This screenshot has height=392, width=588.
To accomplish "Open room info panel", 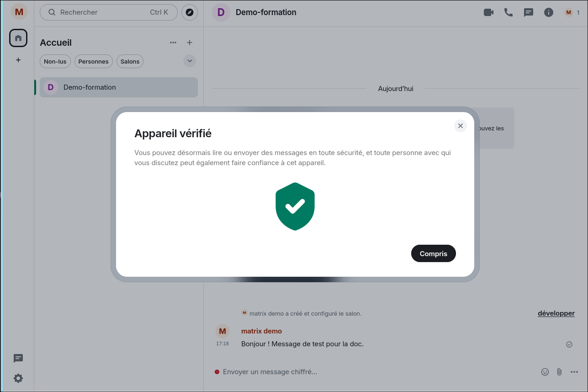I will (x=549, y=12).
